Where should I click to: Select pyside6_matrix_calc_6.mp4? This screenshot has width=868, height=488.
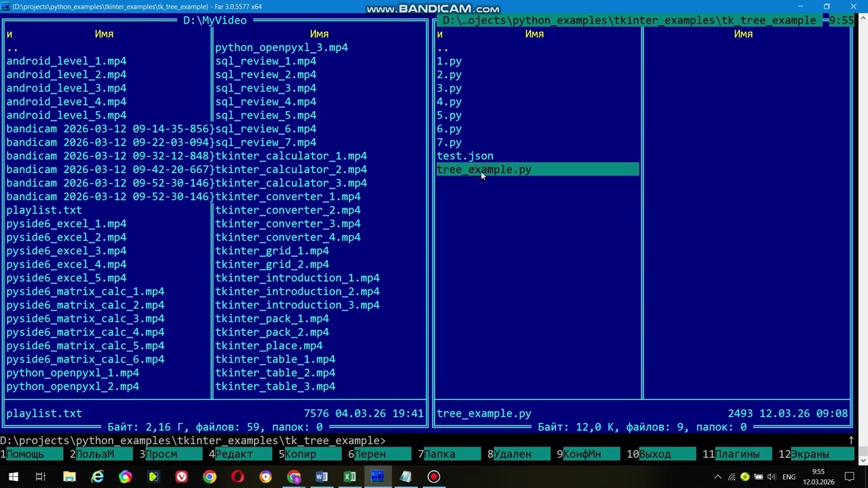[85, 359]
